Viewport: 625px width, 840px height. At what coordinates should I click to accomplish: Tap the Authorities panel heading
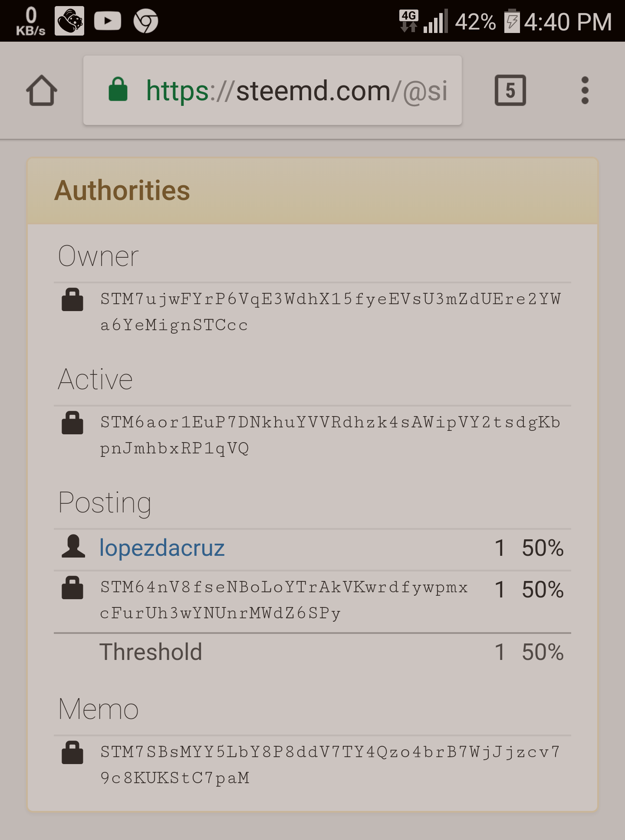coord(122,190)
